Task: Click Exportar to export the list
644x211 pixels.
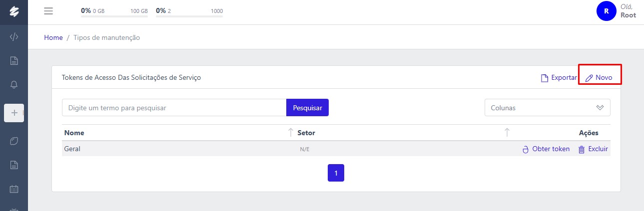Action: click(559, 78)
